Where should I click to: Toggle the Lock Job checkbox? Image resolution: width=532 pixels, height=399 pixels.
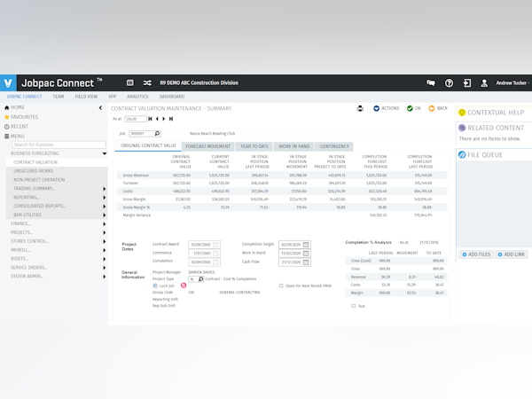point(155,286)
